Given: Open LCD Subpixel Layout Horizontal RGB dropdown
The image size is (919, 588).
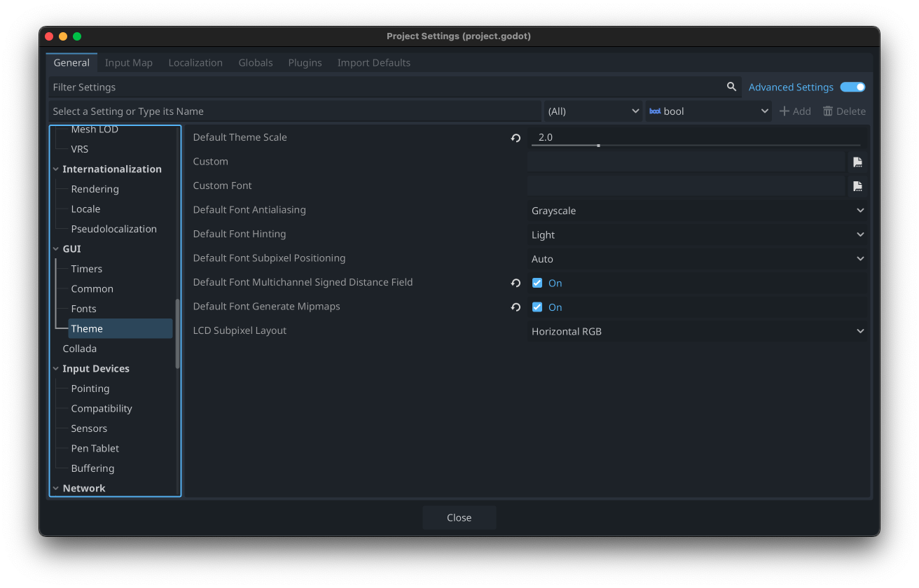Looking at the screenshot, I should point(698,331).
